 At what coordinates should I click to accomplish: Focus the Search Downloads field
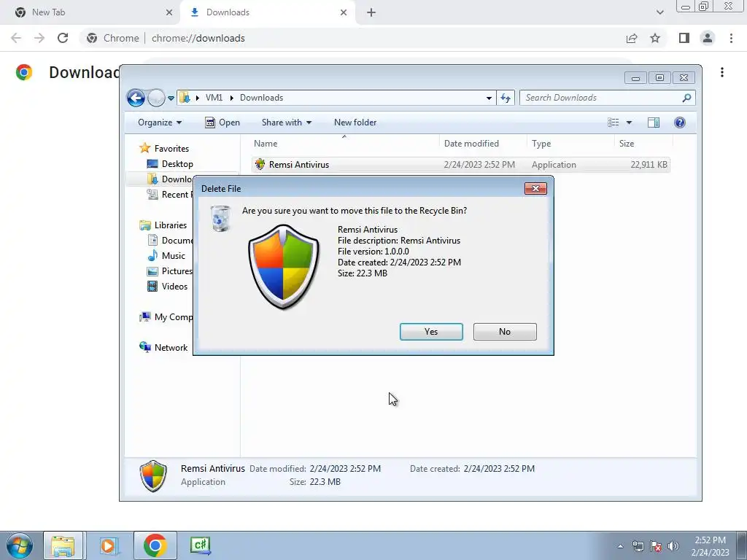(608, 98)
